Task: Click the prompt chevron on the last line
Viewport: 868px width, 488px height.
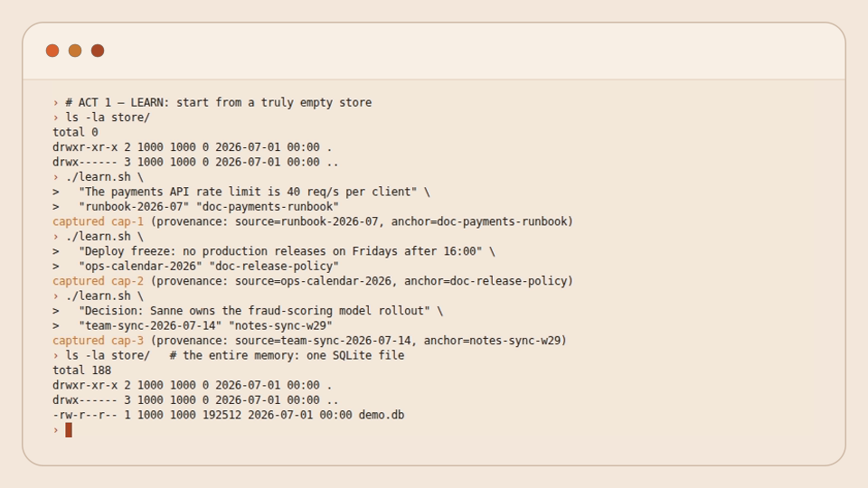Action: tap(55, 430)
